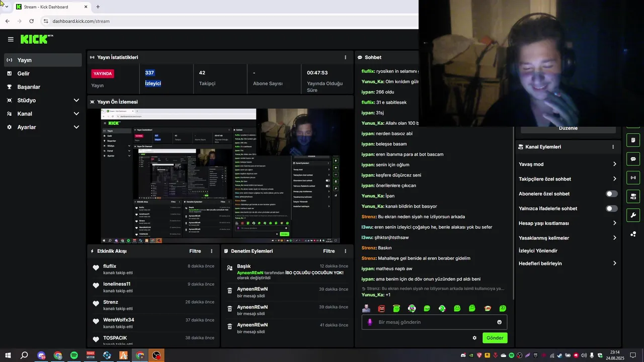The height and width of the screenshot is (362, 644).
Task: Open Filtre in Etkinlik Akışı panel
Action: point(195,251)
